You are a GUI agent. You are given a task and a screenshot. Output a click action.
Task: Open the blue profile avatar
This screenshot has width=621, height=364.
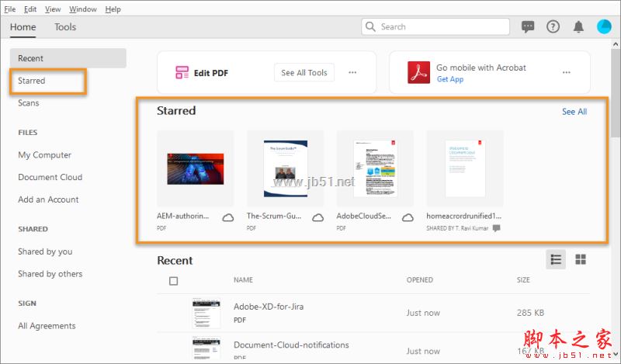[604, 27]
